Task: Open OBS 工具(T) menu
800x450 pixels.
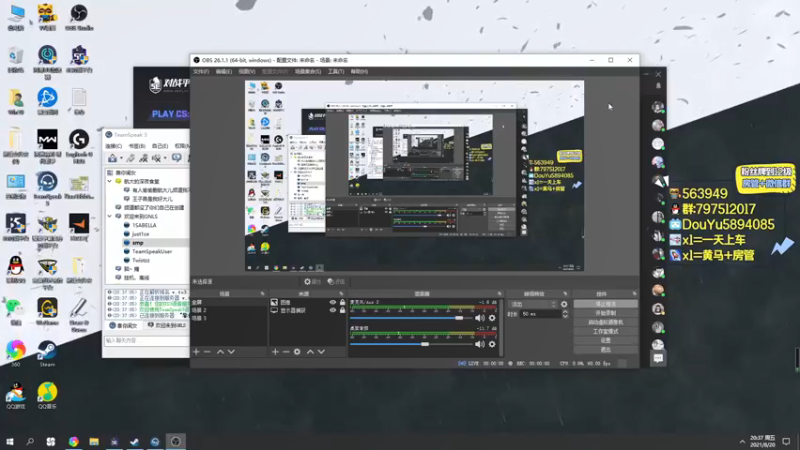Action: [x=336, y=71]
